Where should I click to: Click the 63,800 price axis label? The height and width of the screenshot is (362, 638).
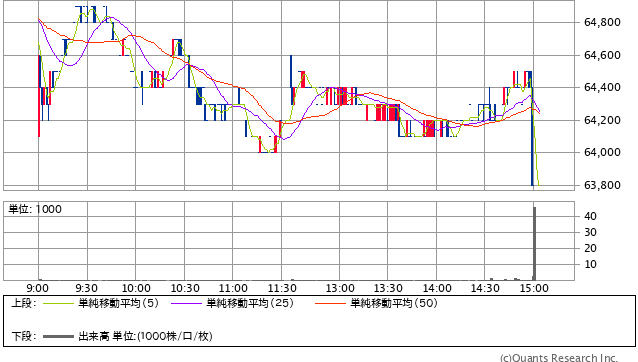(602, 185)
